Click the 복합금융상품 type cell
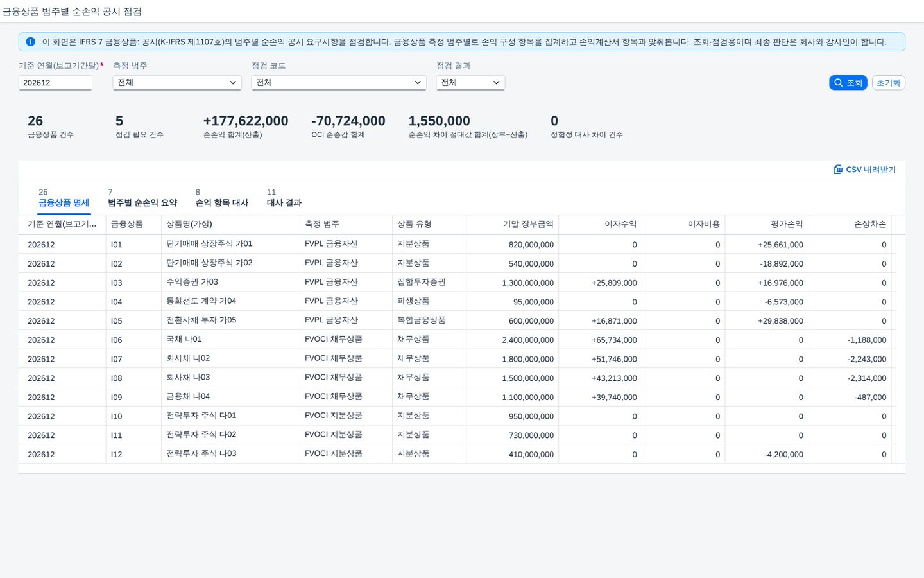This screenshot has width=924, height=578. 429,320
